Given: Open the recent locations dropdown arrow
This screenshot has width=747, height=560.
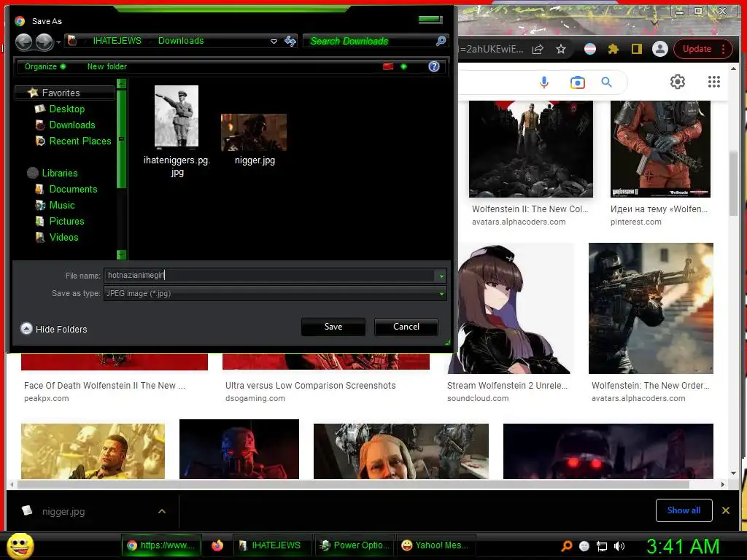Looking at the screenshot, I should tap(58, 42).
